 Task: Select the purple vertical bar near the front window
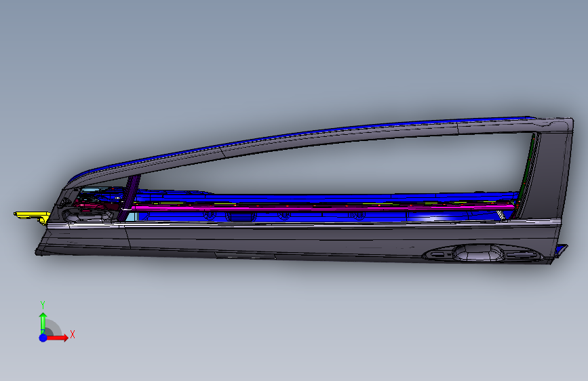pyautogui.click(x=129, y=198)
